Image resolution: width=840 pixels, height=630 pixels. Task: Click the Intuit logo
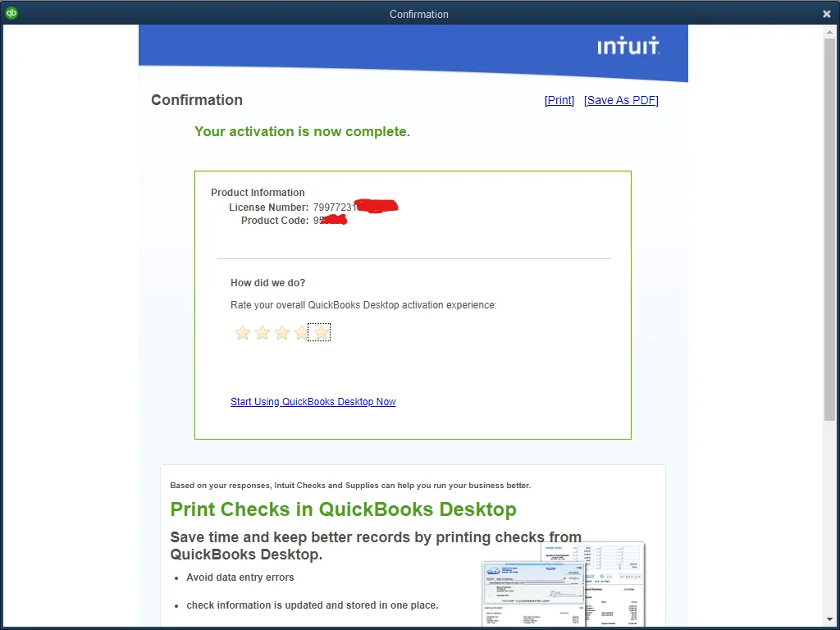[628, 46]
